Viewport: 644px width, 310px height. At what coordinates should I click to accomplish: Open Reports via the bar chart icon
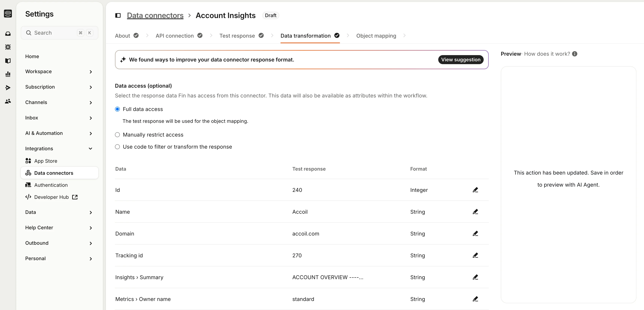click(8, 74)
